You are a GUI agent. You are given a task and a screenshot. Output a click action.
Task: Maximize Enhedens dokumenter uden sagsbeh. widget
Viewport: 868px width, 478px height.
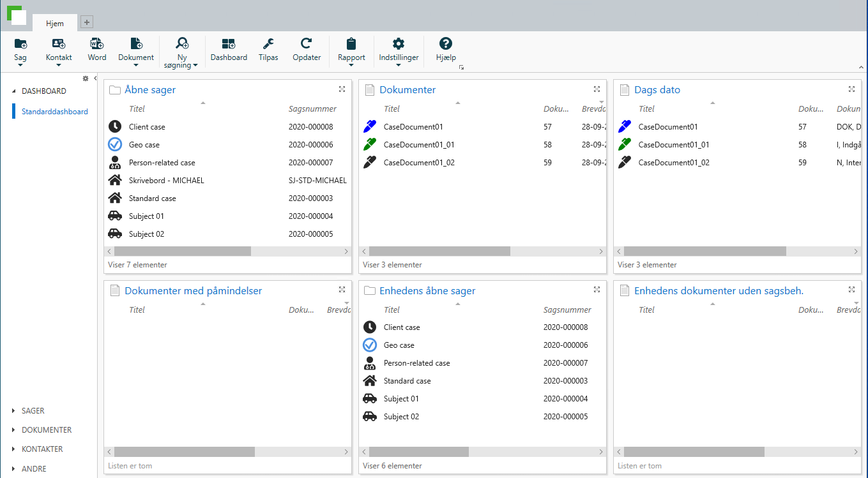coord(851,290)
